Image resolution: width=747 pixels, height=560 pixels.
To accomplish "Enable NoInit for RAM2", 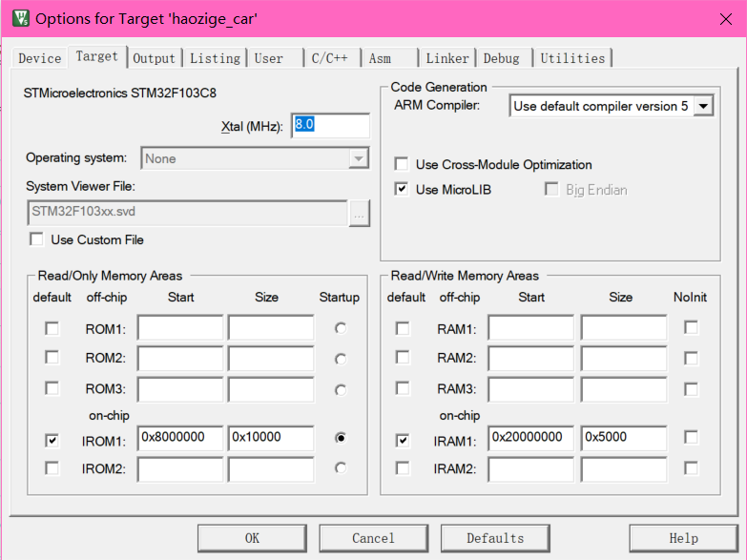I will (691, 359).
